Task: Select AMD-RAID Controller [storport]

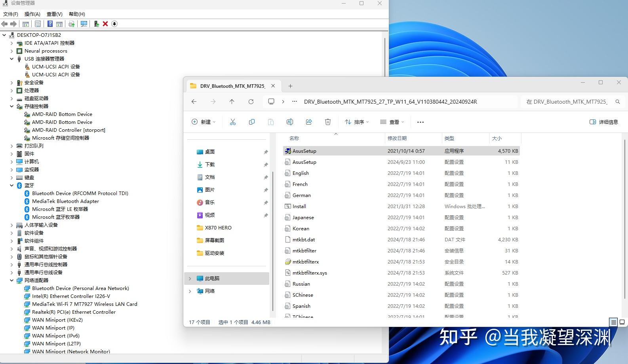Action: (69, 130)
